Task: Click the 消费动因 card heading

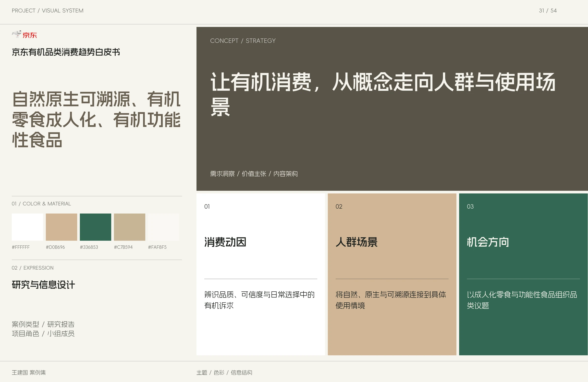Action: 225,242
